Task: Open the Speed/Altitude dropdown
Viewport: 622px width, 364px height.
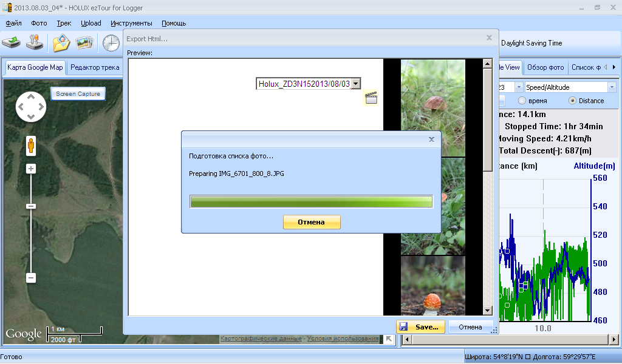Action: 612,87
